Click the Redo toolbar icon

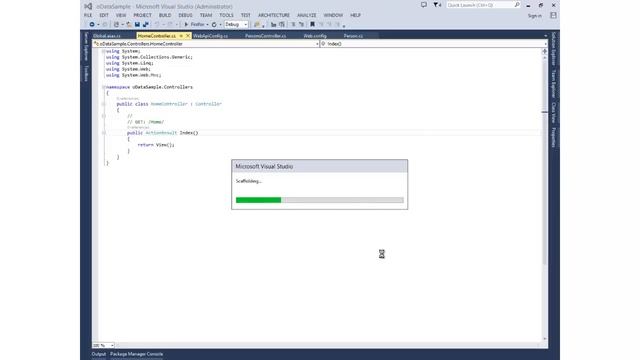point(170,24)
